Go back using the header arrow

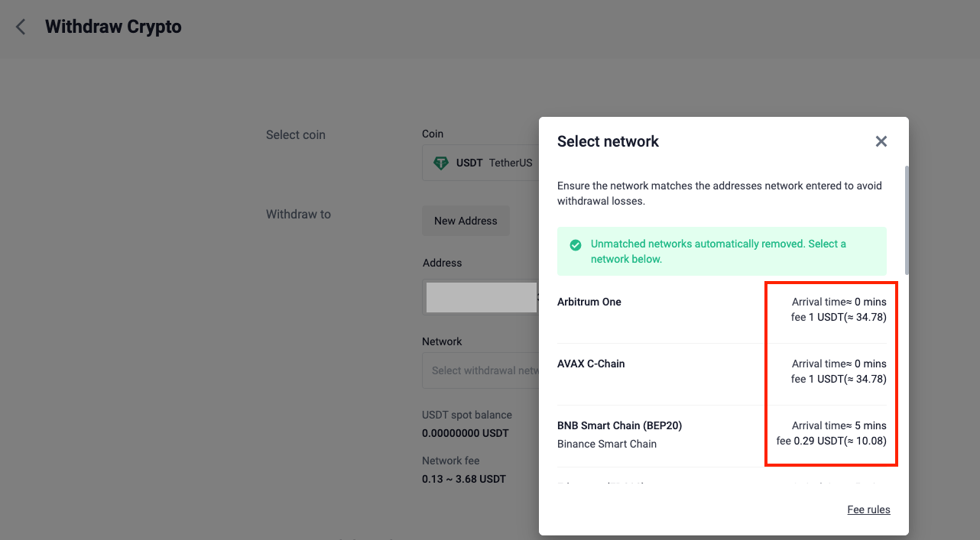pos(21,27)
